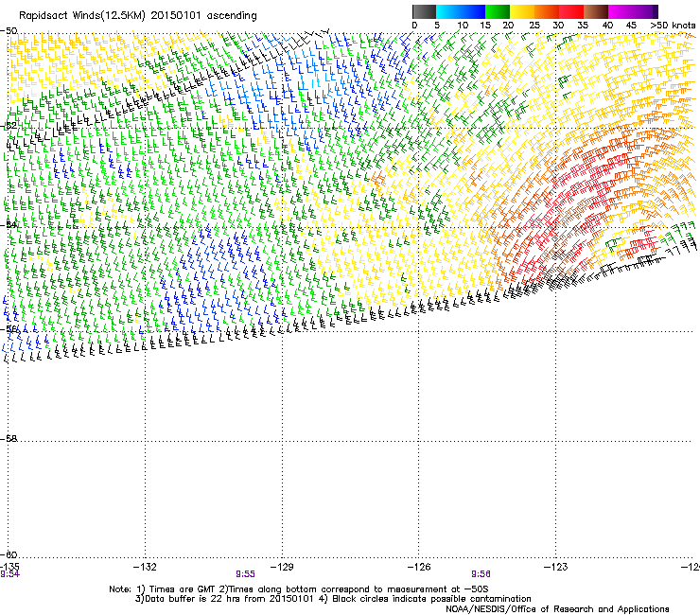Click the '-60' latitude axis label

[x=9, y=554]
